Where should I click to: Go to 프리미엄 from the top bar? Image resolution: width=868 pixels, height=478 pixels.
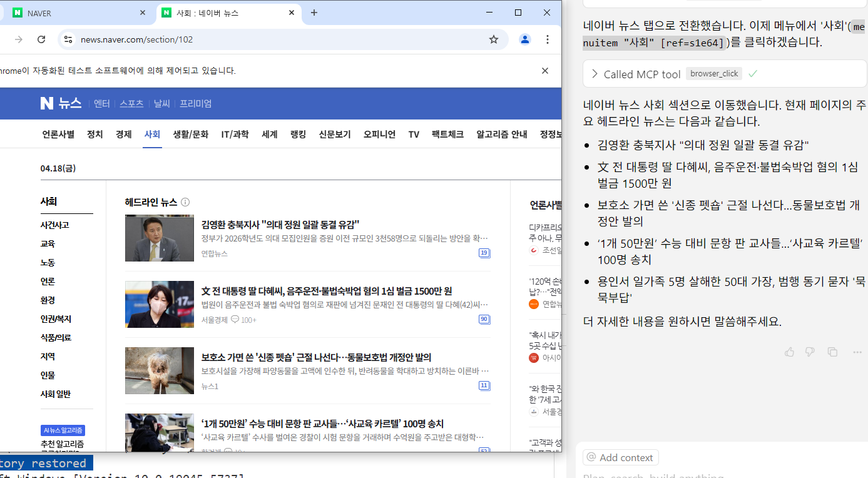tap(196, 103)
